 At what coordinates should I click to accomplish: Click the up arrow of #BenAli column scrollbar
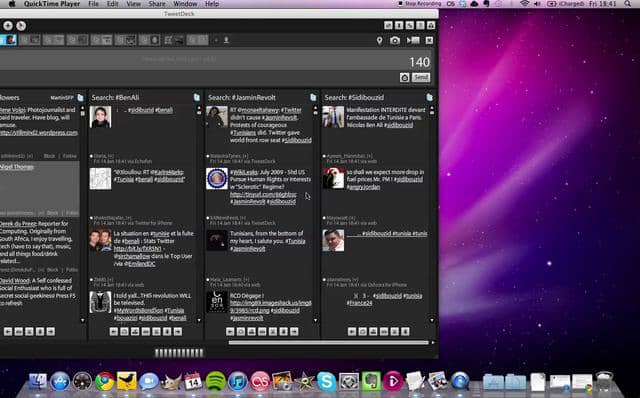tap(199, 109)
